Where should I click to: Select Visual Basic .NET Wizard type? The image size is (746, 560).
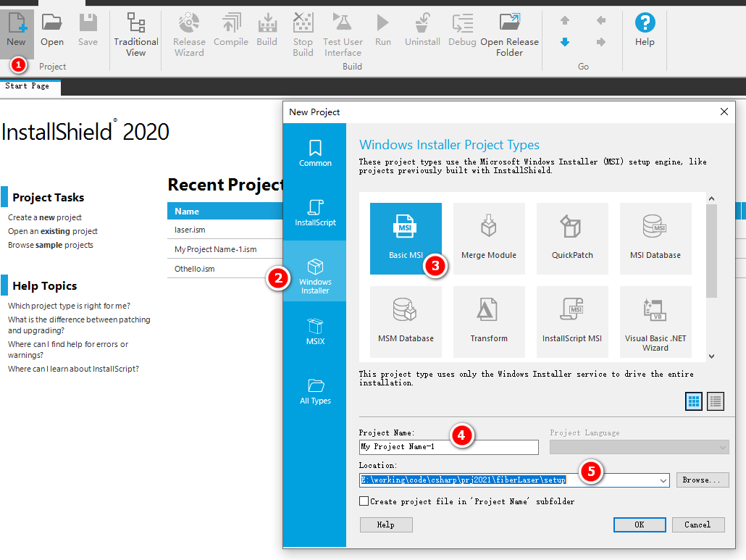655,322
